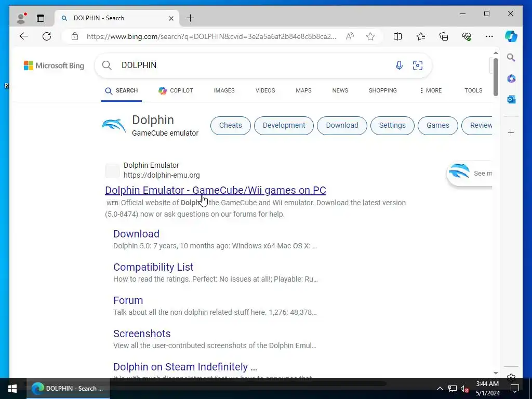
Task: Select the SEARCH tab
Action: 121,90
